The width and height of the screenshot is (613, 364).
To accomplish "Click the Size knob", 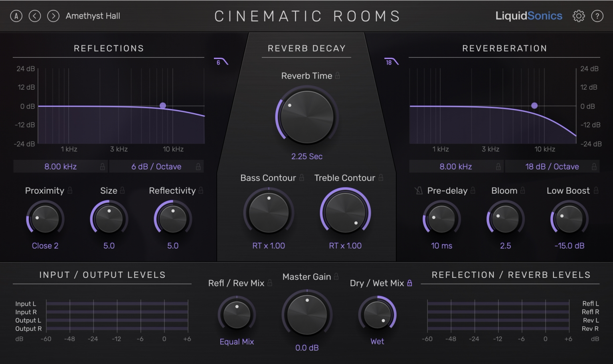I will pyautogui.click(x=109, y=219).
